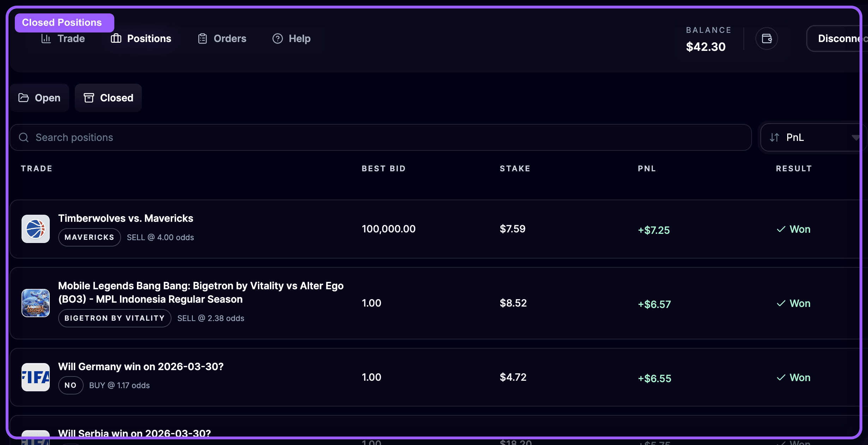
Task: Click the sort arrows icon beside PnL
Action: coord(774,137)
